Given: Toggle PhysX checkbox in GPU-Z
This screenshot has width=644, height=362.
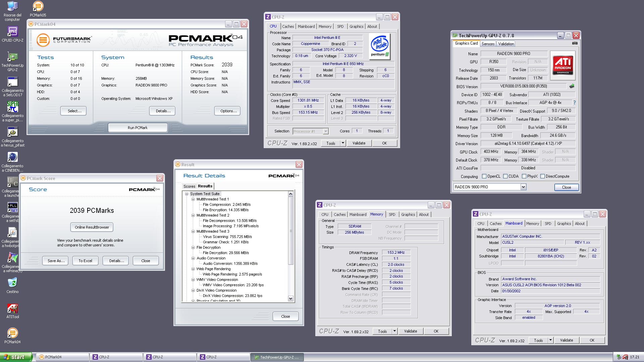Looking at the screenshot, I should 524,176.
